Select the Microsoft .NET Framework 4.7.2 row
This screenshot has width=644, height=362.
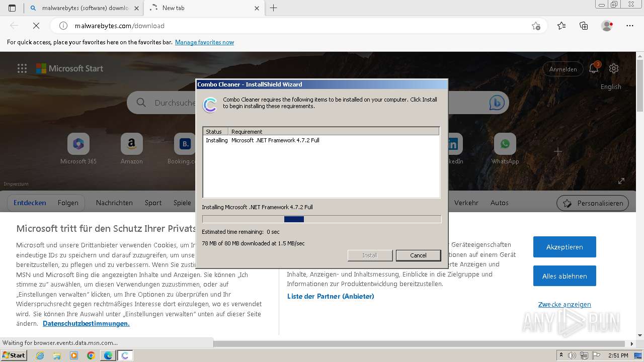tap(321, 140)
